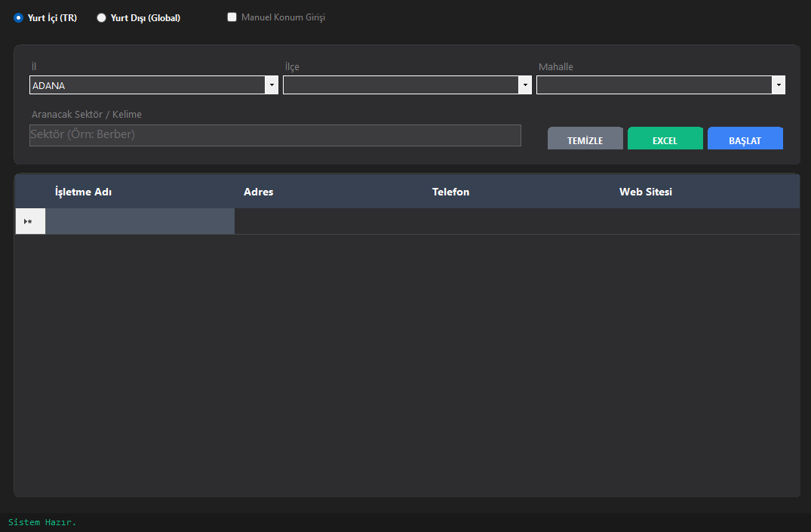Click the Aranacak Sektör / Kelime label
The image size is (811, 532).
[x=86, y=115]
